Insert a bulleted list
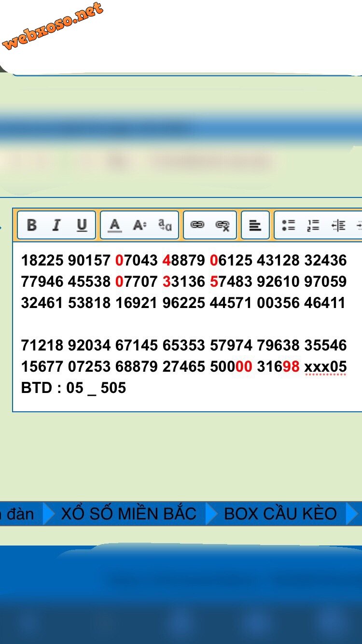The width and height of the screenshot is (362, 644). click(288, 225)
